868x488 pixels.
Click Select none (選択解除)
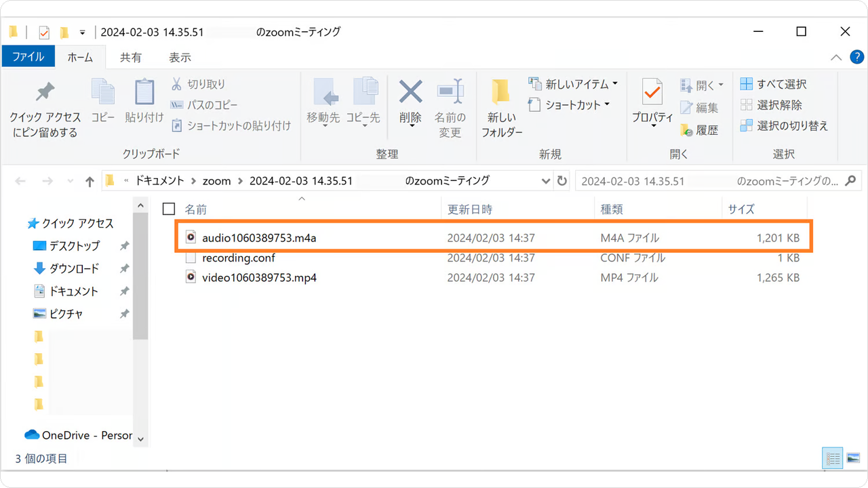tap(771, 105)
